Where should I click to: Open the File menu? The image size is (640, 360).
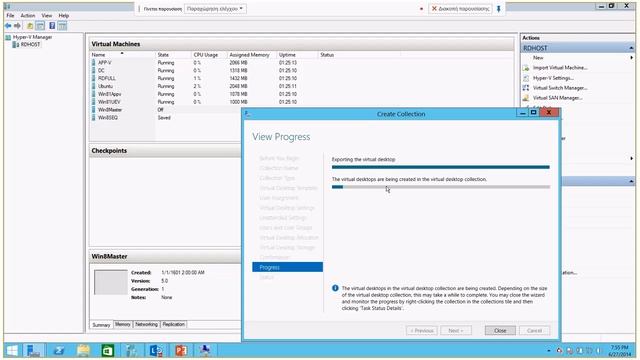tap(10, 16)
